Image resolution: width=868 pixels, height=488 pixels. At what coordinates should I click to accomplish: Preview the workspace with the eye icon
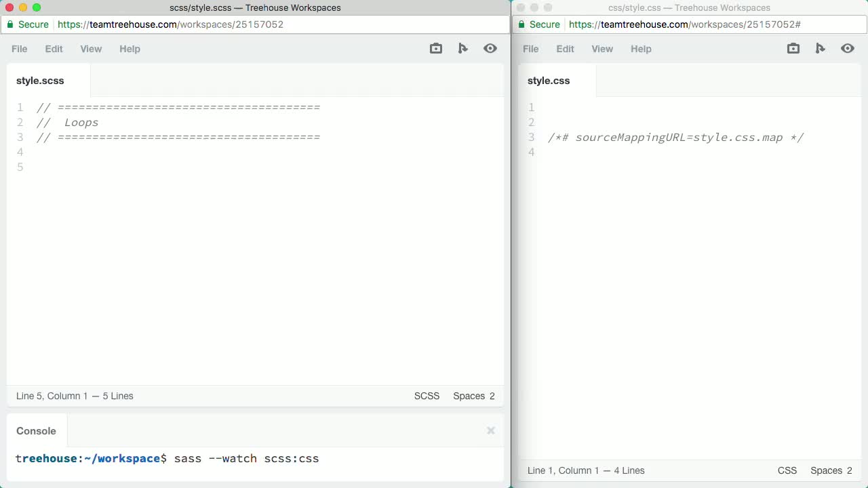point(490,48)
